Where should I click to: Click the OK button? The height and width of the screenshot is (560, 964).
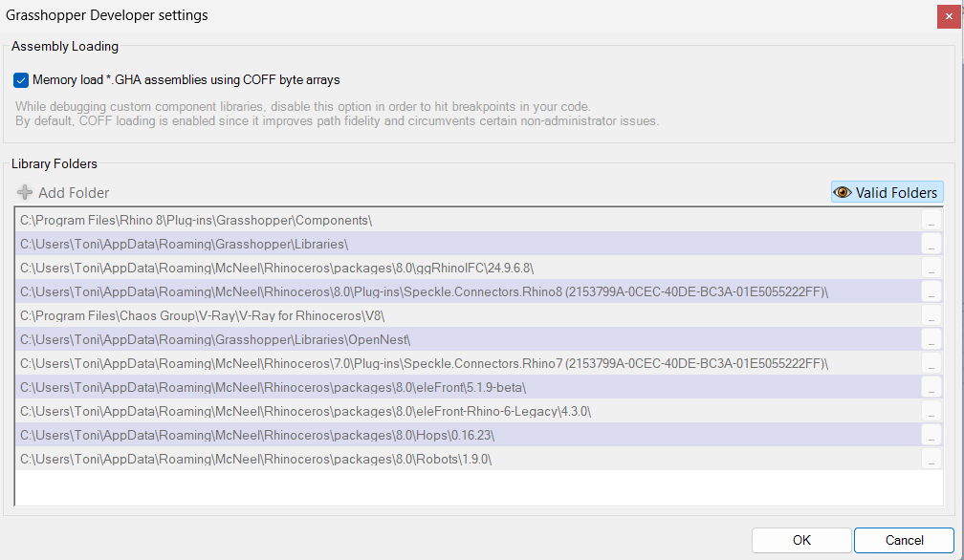pos(801,540)
